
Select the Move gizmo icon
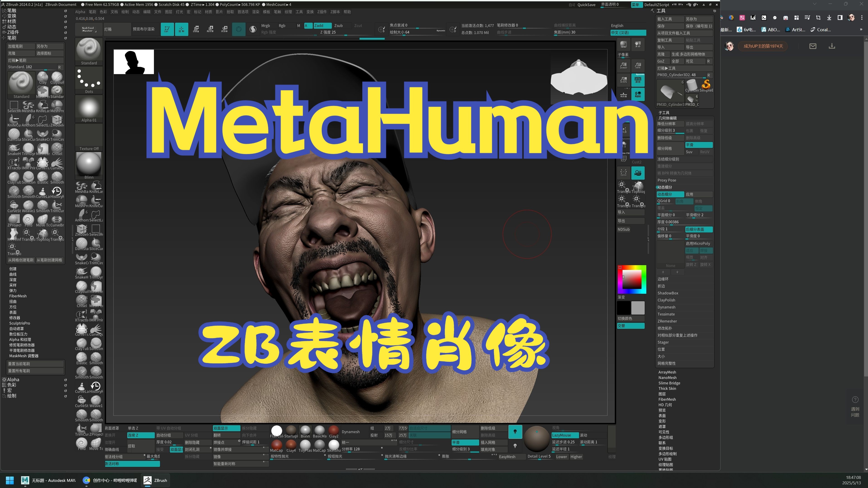click(x=196, y=29)
